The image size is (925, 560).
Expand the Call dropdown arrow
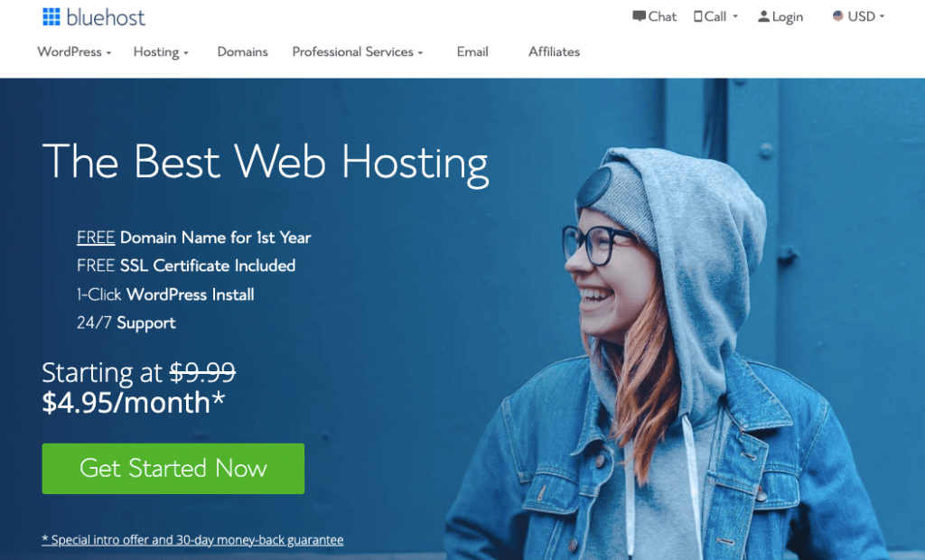pyautogui.click(x=735, y=16)
